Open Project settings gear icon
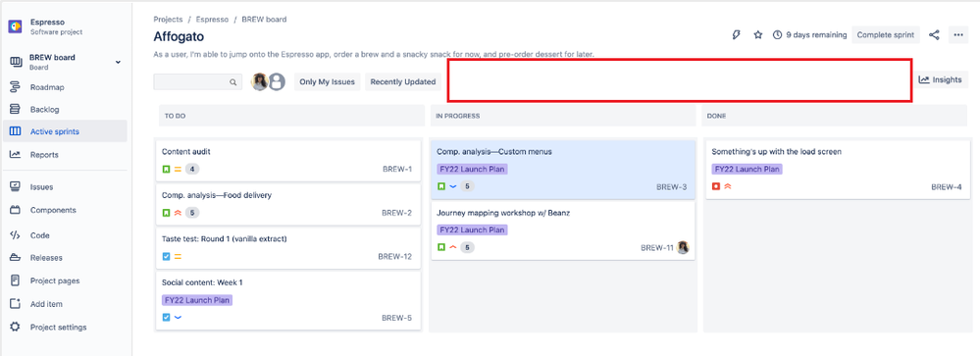Viewport: 980px width, 356px height. coord(15,328)
